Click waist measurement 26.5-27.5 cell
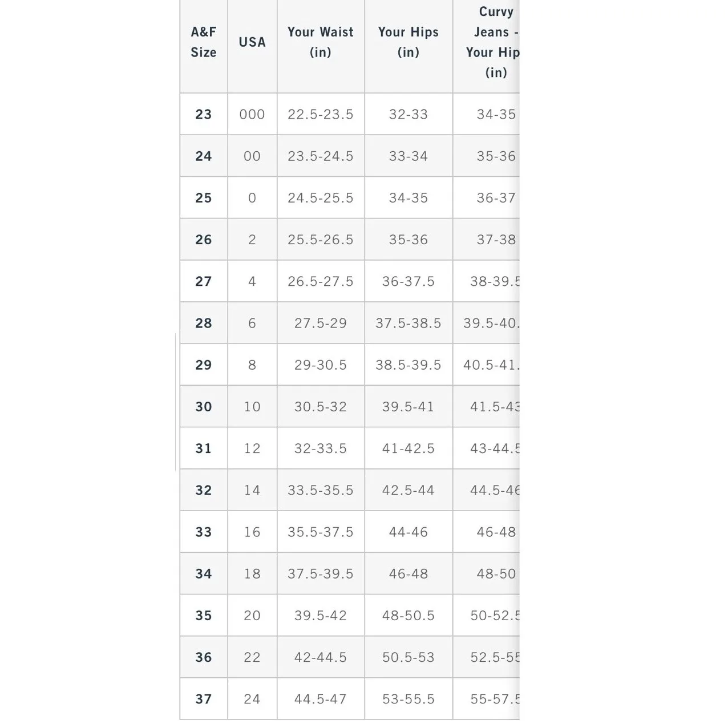 pos(321,281)
